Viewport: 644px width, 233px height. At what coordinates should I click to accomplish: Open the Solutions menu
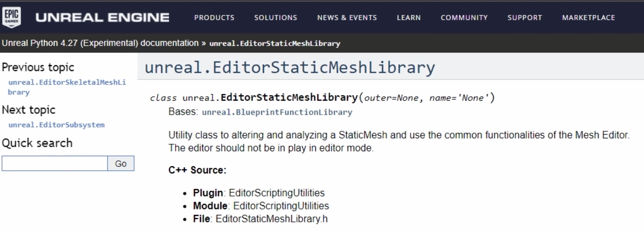[x=276, y=18]
